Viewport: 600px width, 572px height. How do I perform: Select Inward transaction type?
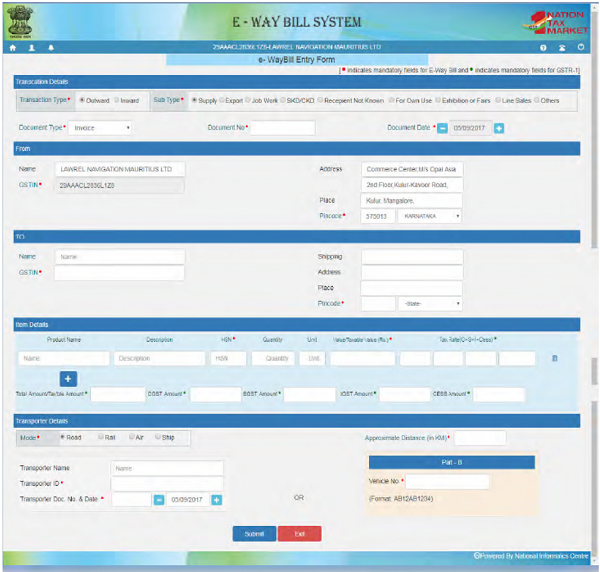[116, 100]
